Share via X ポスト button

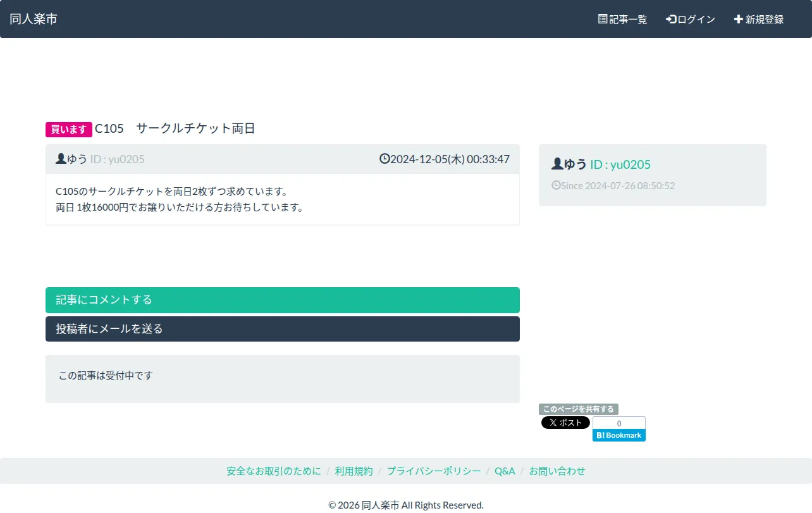click(565, 423)
